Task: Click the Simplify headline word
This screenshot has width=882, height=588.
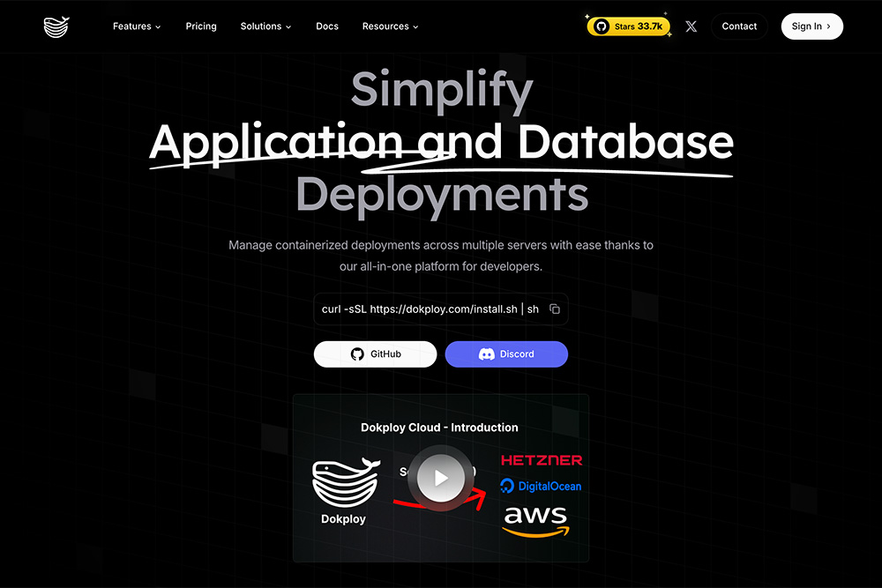Action: [442, 92]
